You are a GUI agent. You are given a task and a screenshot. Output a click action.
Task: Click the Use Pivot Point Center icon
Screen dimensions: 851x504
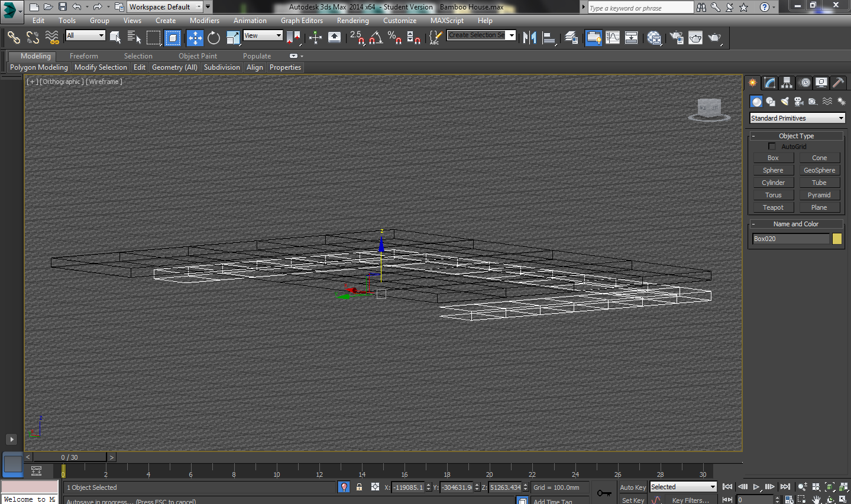point(293,38)
